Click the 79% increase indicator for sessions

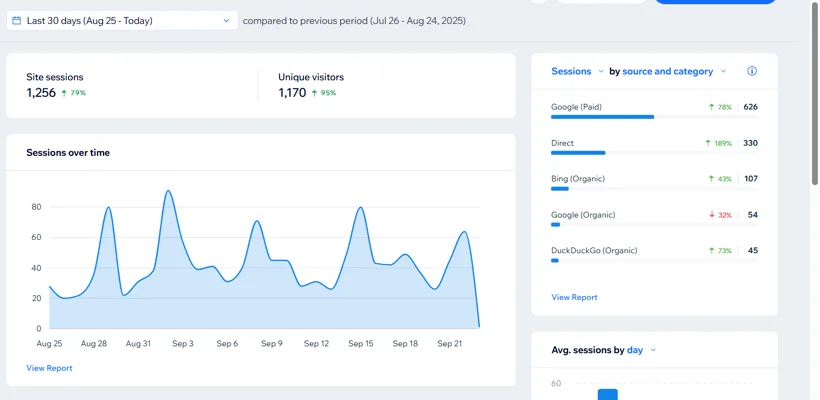[x=73, y=93]
